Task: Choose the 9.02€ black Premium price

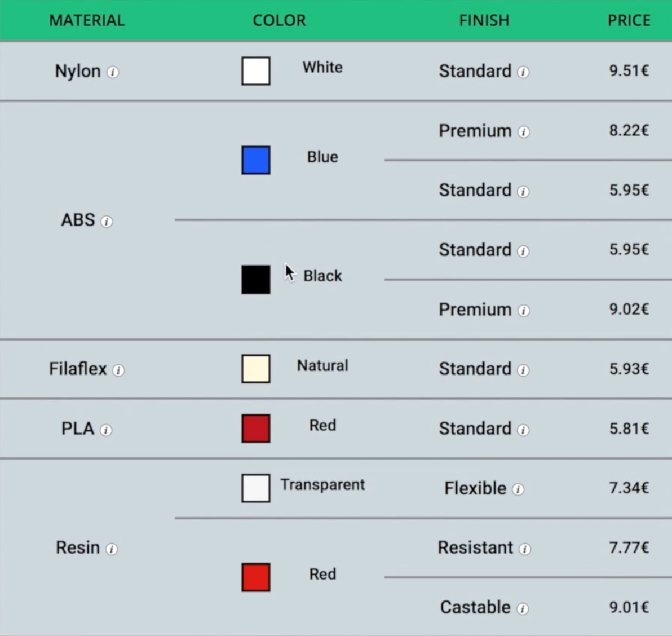Action: 629,309
